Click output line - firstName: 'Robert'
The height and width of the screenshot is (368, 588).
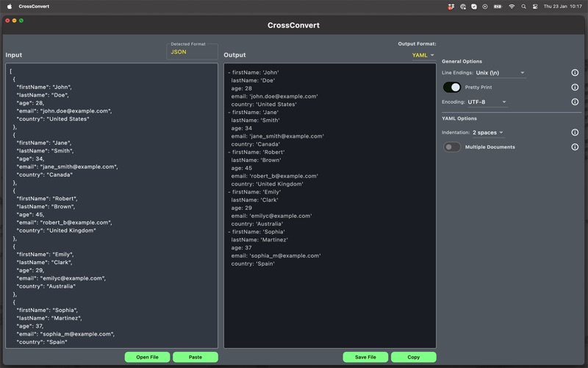257,152
